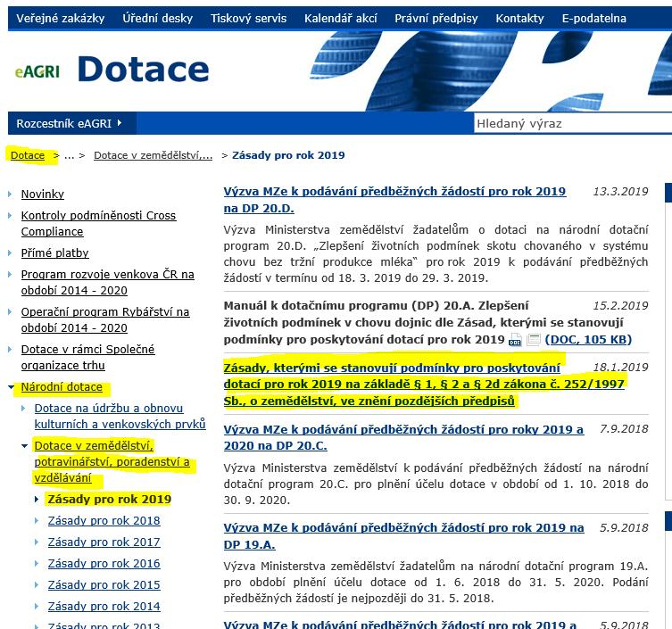Open Veřejné zakázky in top menu

61,19
